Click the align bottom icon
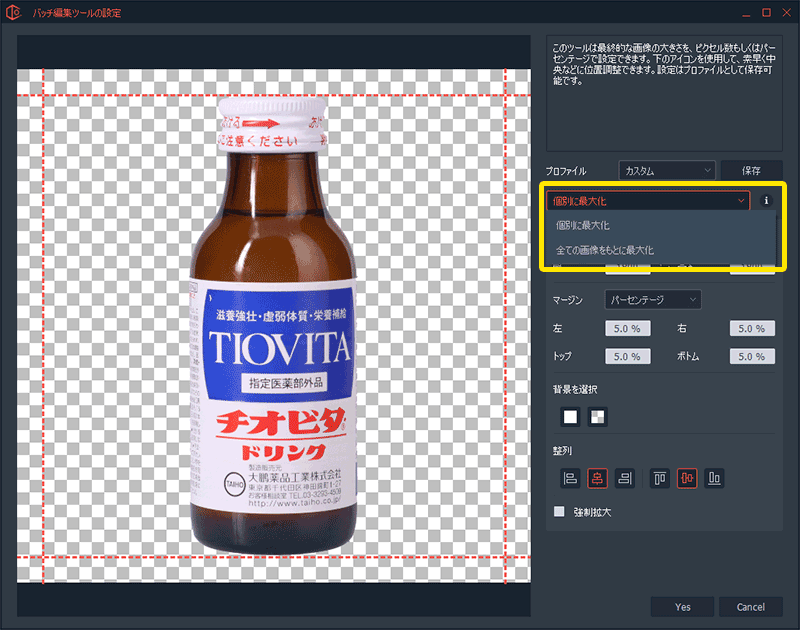 [x=715, y=478]
